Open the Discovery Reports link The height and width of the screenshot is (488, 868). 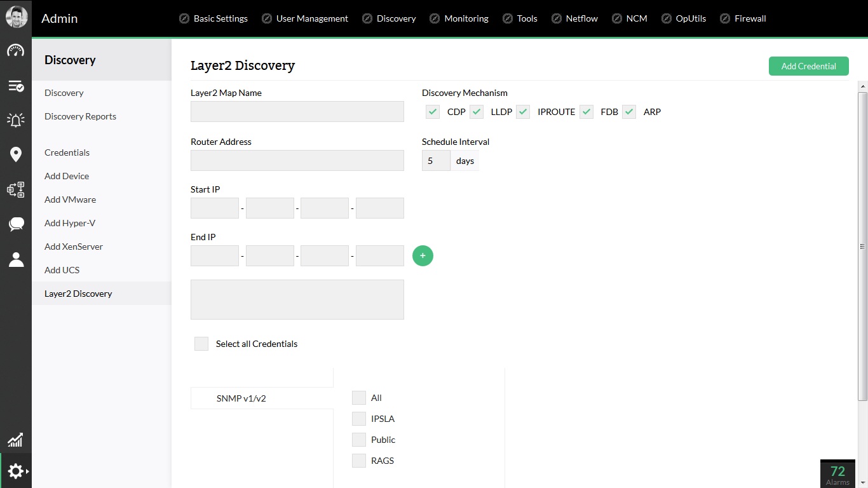(80, 116)
